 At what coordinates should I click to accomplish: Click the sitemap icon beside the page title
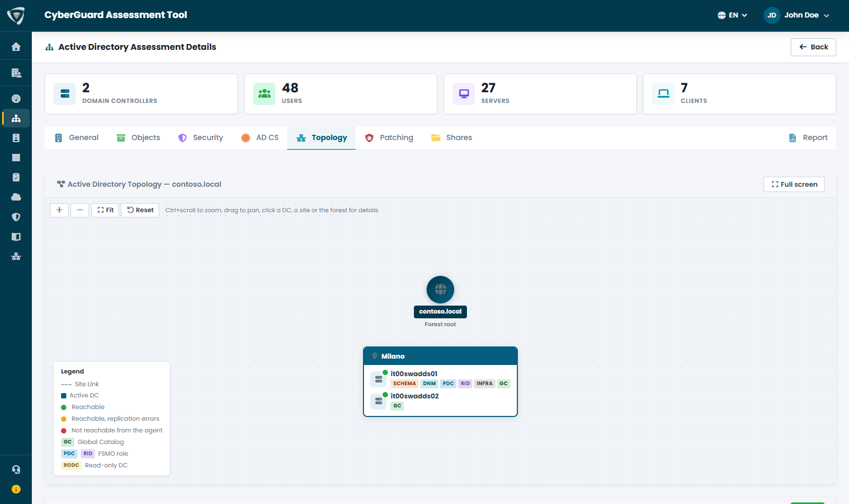tap(49, 47)
